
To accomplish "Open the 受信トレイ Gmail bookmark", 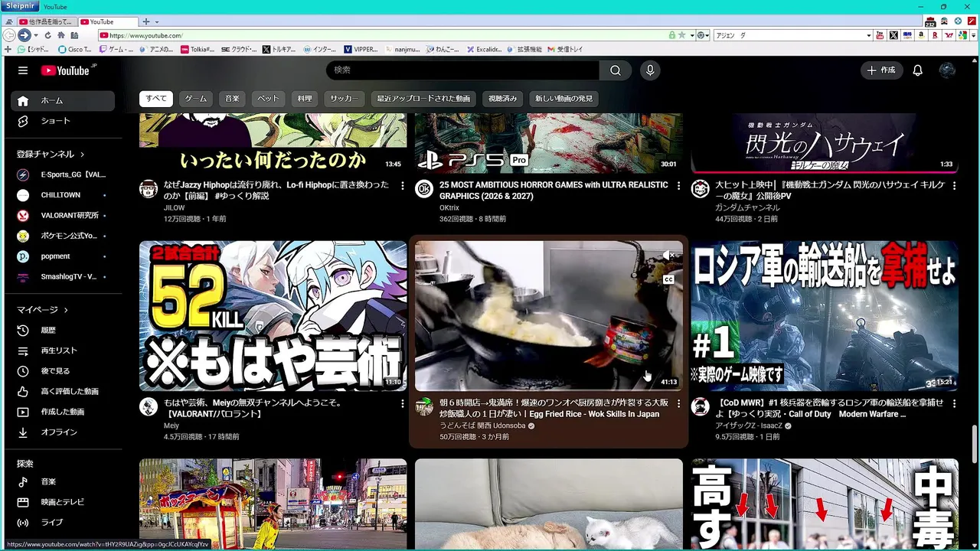I will (x=564, y=49).
